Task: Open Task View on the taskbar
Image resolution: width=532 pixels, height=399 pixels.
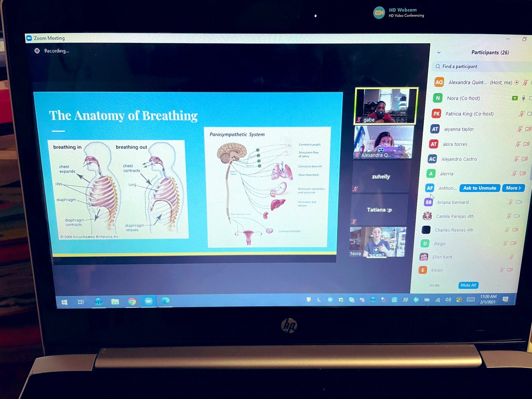Action: 81,302
